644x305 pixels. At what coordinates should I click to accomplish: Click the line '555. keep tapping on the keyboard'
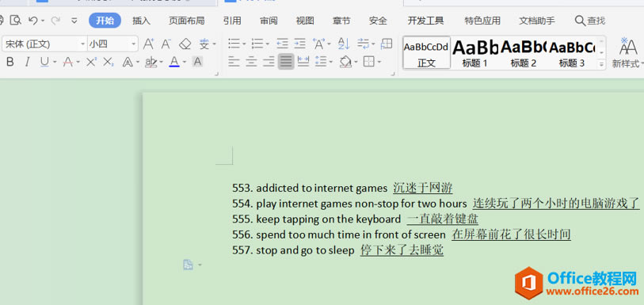[x=316, y=219]
